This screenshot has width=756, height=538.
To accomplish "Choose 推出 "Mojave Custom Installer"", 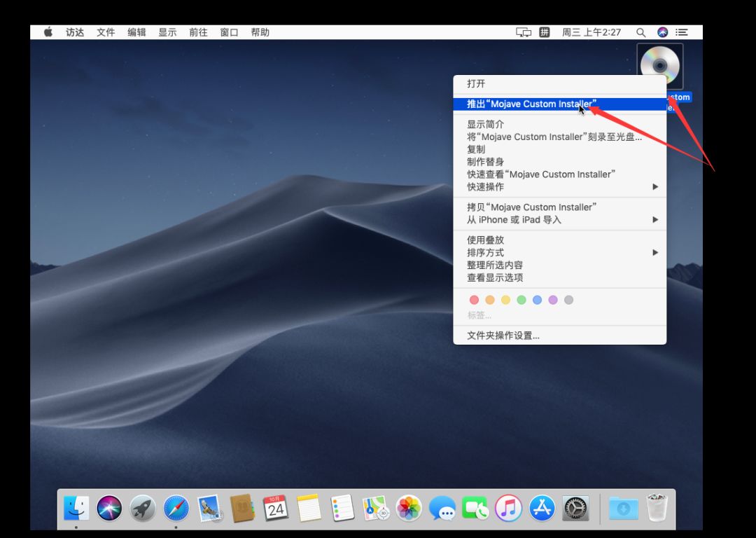I will tap(560, 104).
